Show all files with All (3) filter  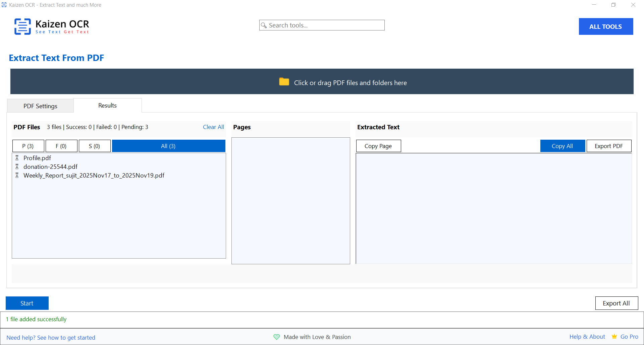(168, 146)
